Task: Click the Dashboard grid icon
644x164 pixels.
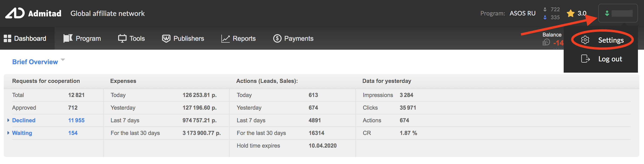Action: (7, 38)
